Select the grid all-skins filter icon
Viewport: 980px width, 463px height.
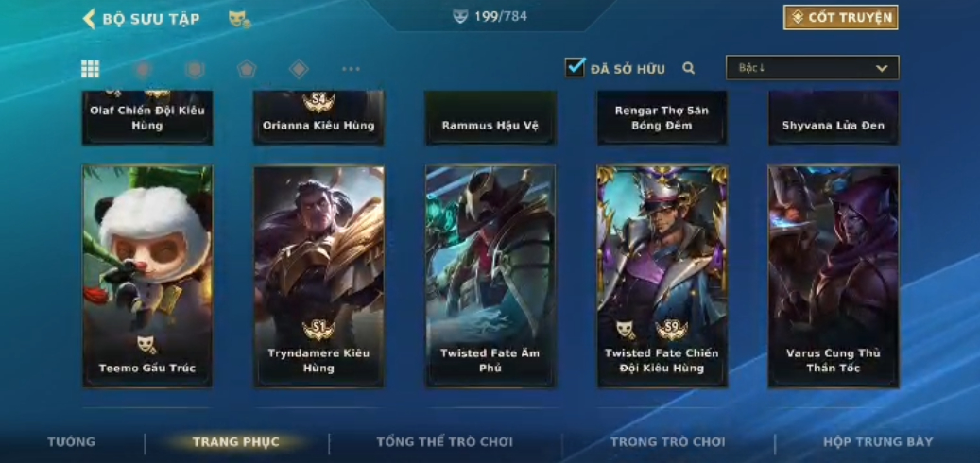tap(90, 69)
